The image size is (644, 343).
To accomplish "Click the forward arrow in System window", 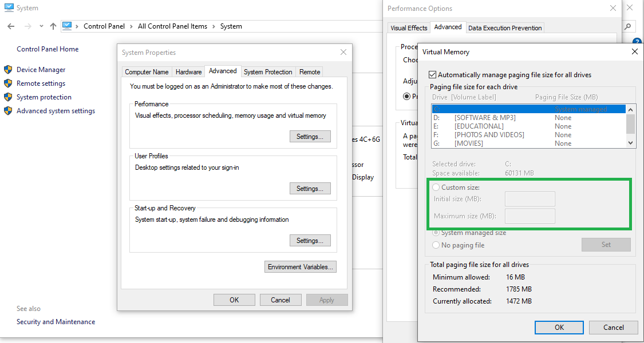I will (x=28, y=26).
